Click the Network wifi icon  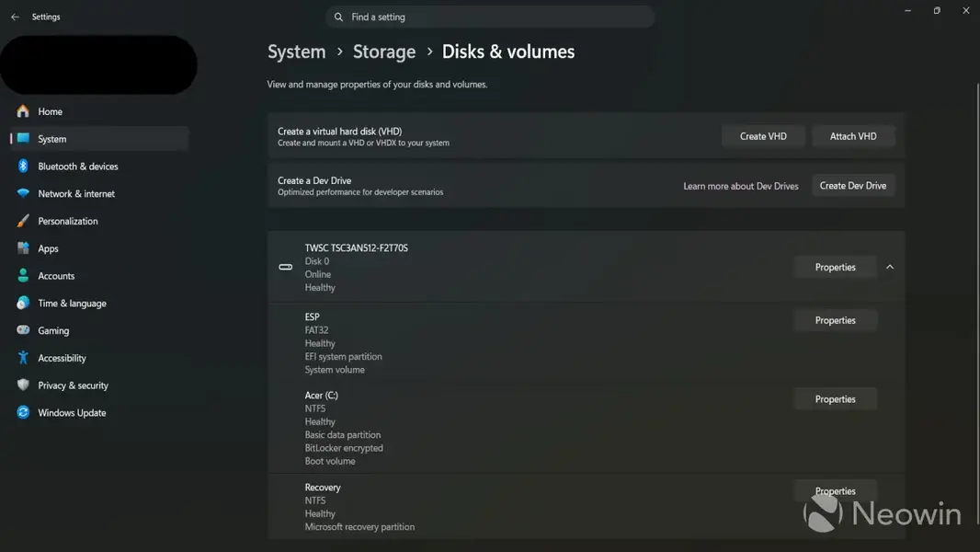click(23, 193)
